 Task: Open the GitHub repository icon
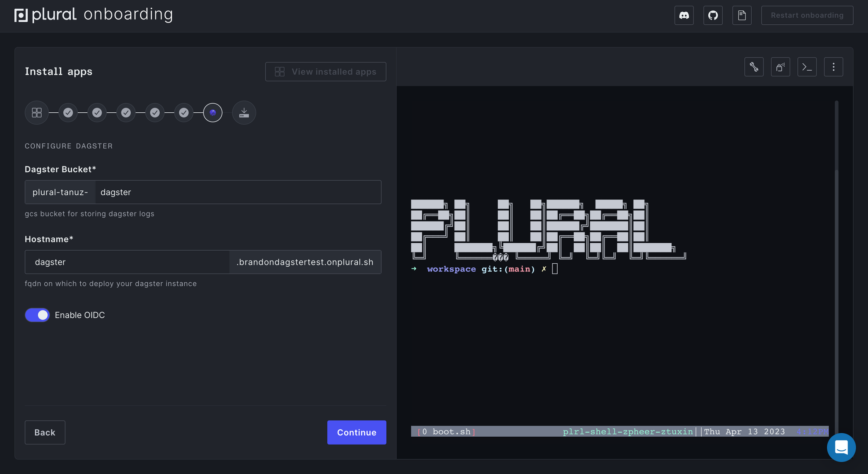coord(713,16)
